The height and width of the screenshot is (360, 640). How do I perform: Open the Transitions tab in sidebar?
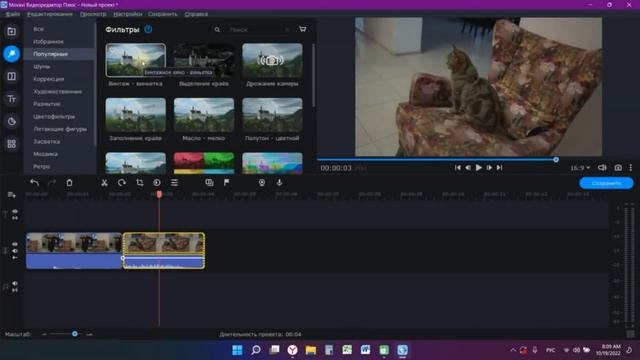(x=11, y=76)
